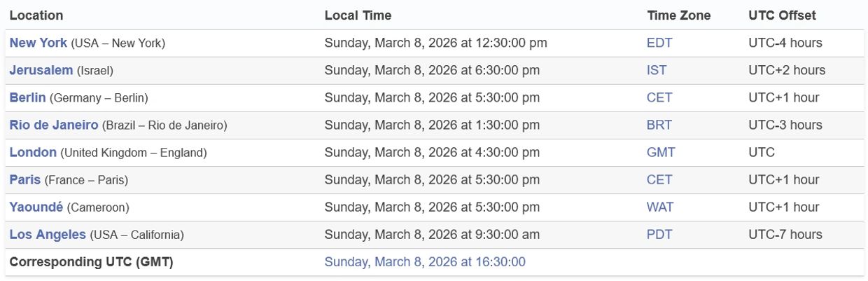The width and height of the screenshot is (868, 281).
Task: Open the Berlin city link
Action: (x=28, y=97)
